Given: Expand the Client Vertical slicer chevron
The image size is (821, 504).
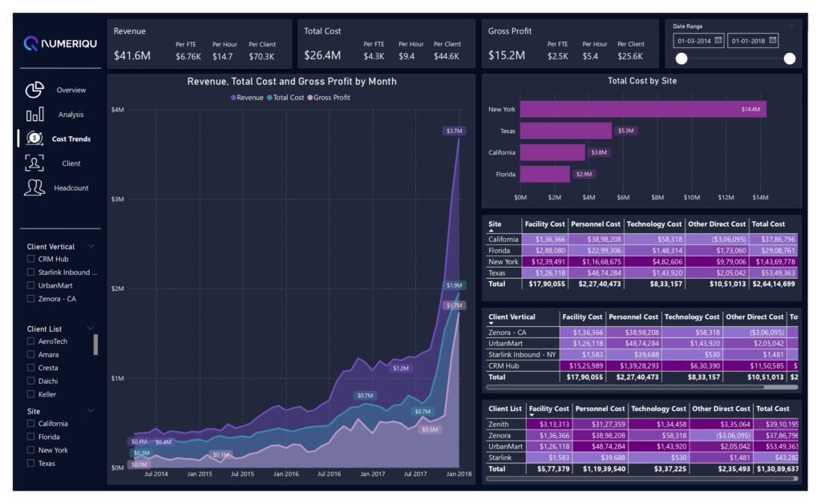Looking at the screenshot, I should (x=91, y=247).
